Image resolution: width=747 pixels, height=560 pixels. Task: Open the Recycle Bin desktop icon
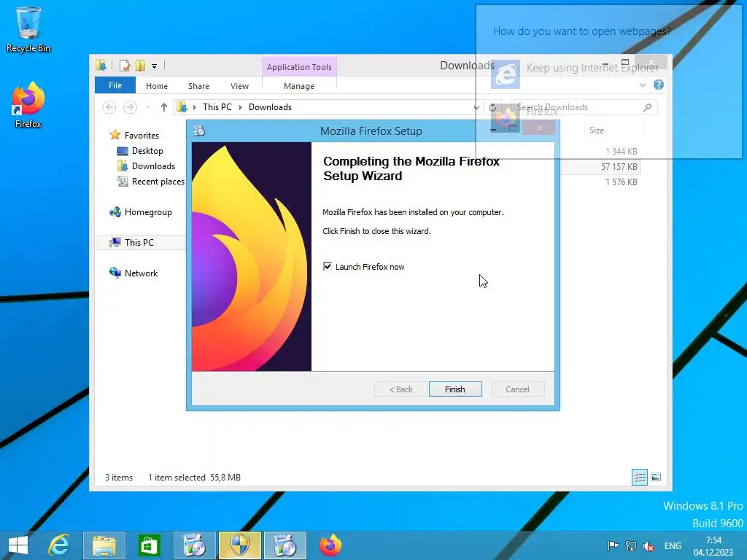[28, 28]
